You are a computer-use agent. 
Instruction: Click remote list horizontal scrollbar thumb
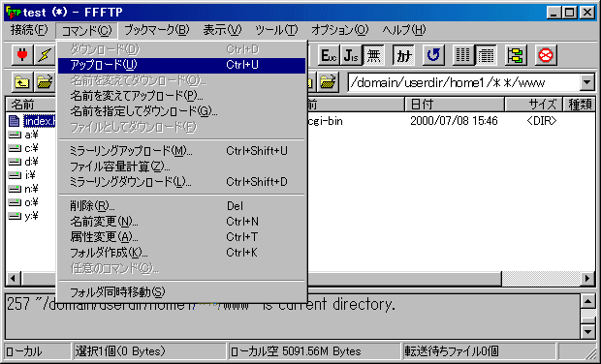[x=404, y=278]
